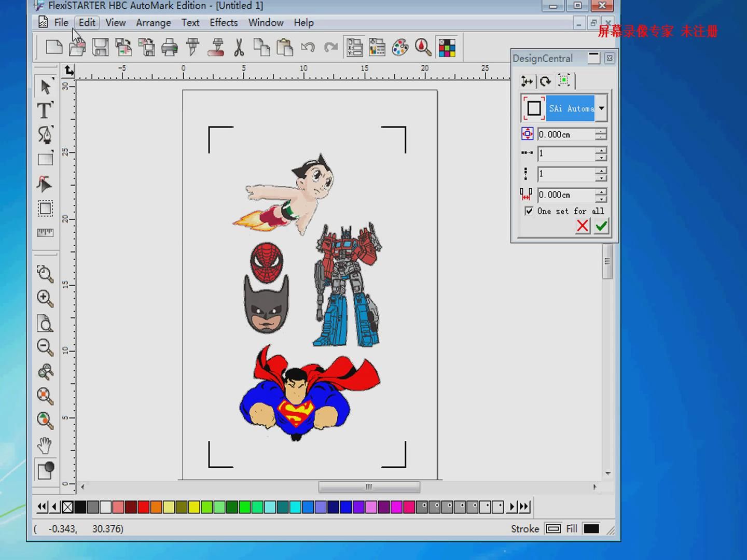Click the Copy icon in toolbar
The width and height of the screenshot is (747, 560).
pyautogui.click(x=261, y=47)
